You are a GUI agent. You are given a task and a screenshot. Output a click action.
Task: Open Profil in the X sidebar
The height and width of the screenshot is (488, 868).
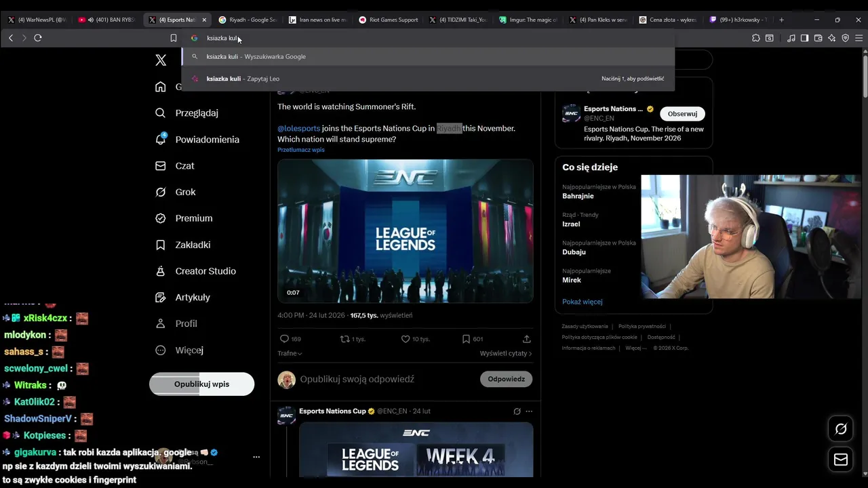point(176,324)
